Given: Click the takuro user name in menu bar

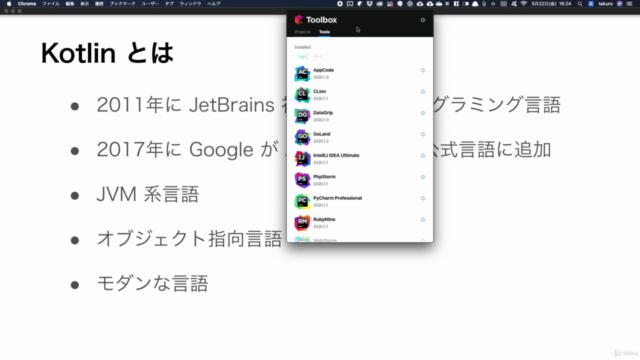Looking at the screenshot, I should [606, 4].
